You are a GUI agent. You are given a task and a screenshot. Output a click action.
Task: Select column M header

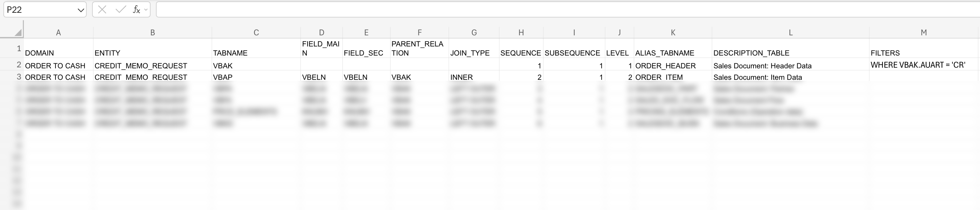click(x=923, y=33)
